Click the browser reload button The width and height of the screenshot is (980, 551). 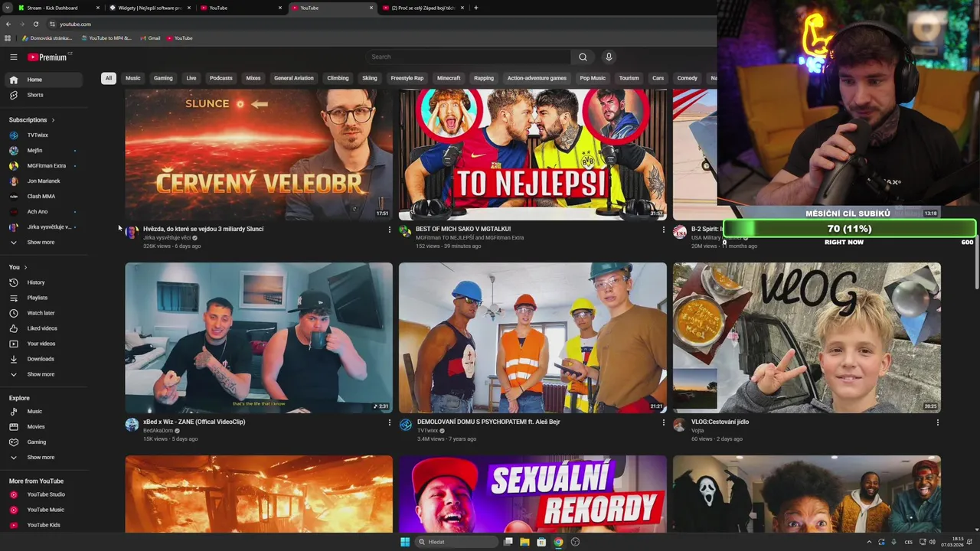35,24
